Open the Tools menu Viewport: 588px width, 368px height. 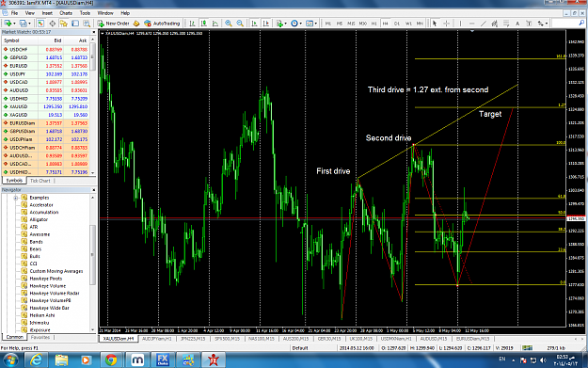pos(85,13)
